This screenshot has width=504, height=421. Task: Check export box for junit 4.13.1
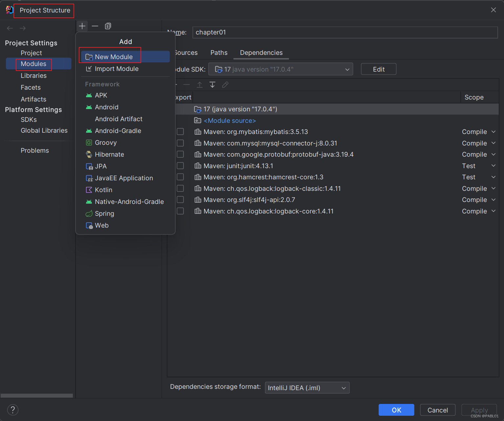pyautogui.click(x=180, y=166)
